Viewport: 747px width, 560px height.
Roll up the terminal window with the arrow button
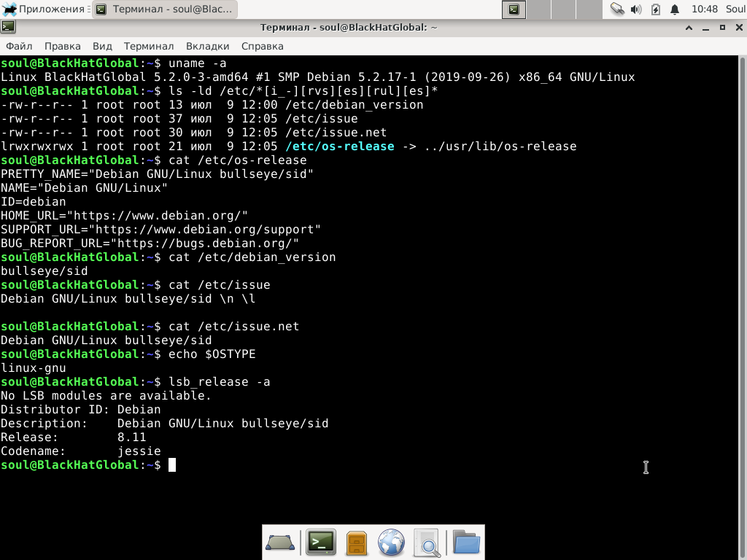pyautogui.click(x=689, y=28)
